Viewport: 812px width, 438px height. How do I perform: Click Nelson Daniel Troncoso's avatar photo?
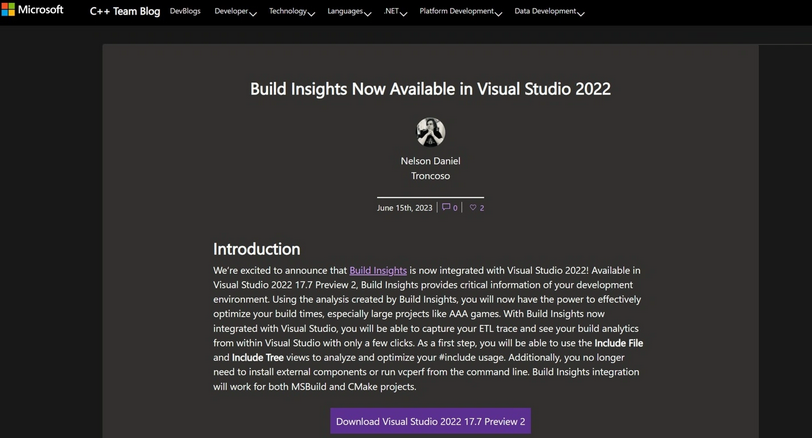tap(430, 132)
